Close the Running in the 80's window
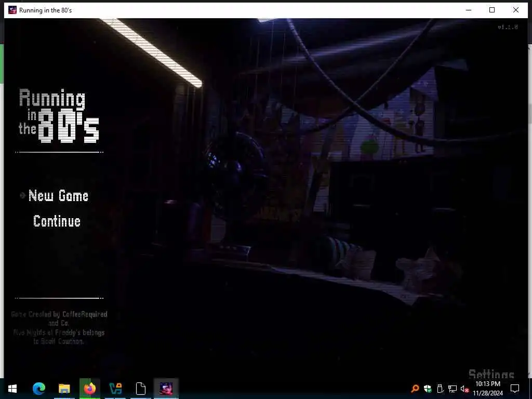The image size is (532, 399). [516, 10]
